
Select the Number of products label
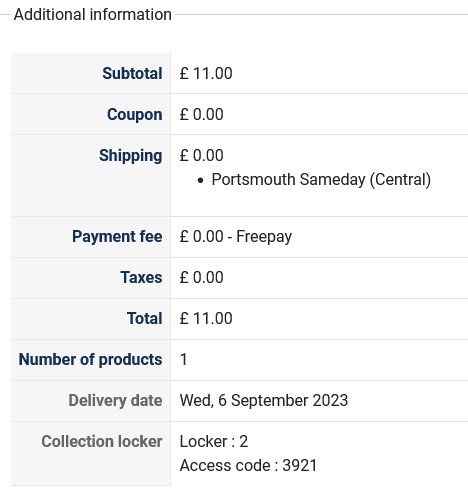(x=90, y=360)
